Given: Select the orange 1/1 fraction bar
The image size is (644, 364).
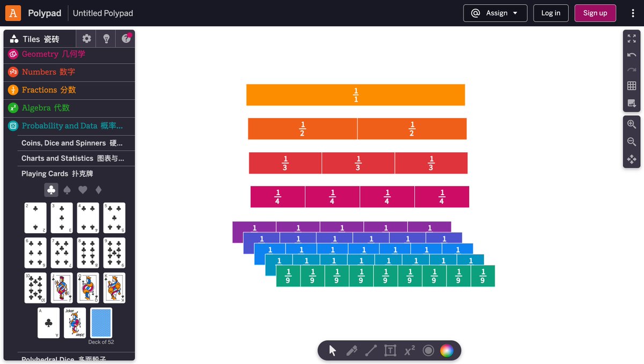Looking at the screenshot, I should coord(355,95).
